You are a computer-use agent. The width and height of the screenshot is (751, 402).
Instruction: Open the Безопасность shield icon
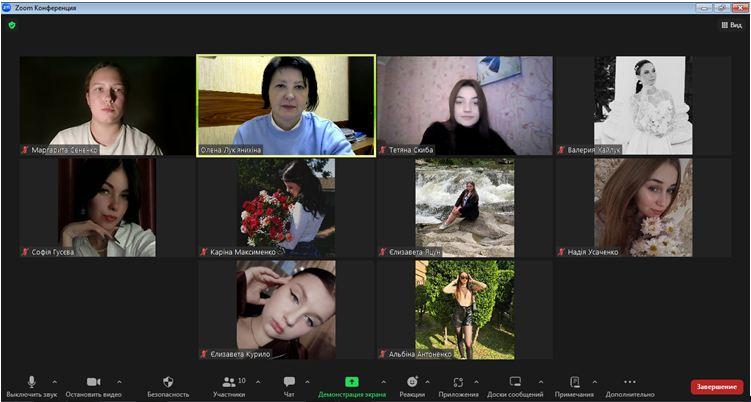coord(168,381)
